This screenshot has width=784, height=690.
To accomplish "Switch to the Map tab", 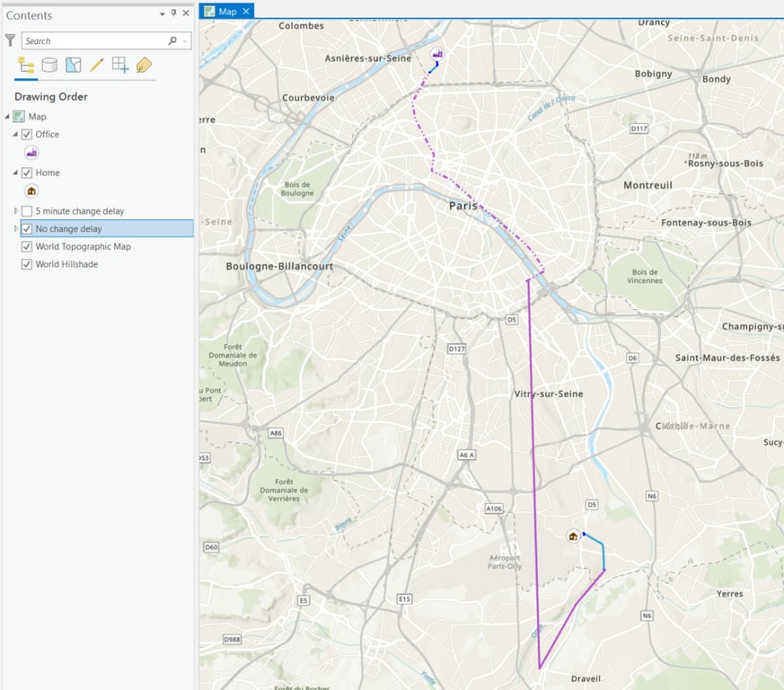I will [x=227, y=11].
